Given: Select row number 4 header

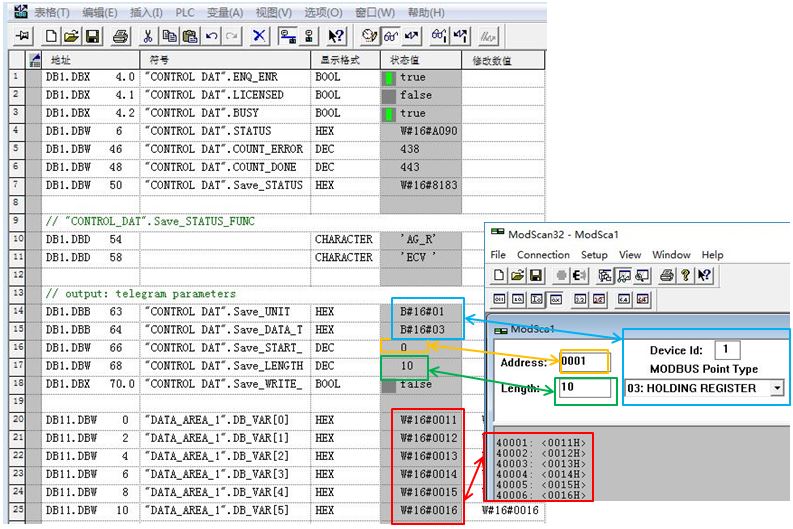Looking at the screenshot, I should pyautogui.click(x=17, y=131).
